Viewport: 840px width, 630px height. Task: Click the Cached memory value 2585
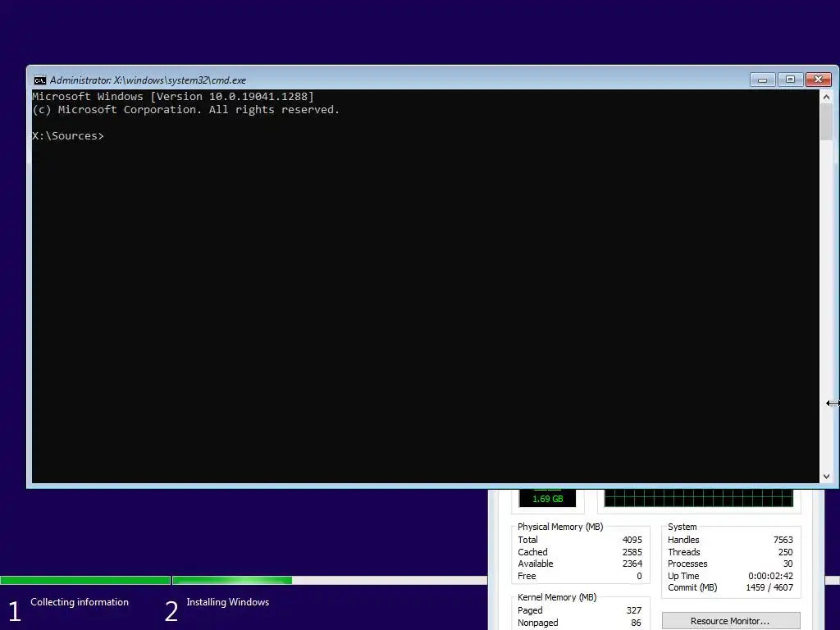(x=632, y=552)
